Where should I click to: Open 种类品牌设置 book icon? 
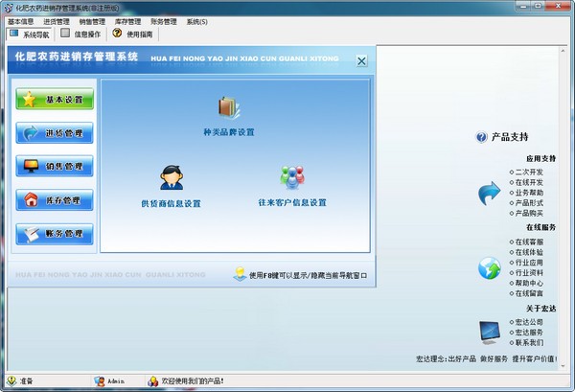(x=229, y=107)
